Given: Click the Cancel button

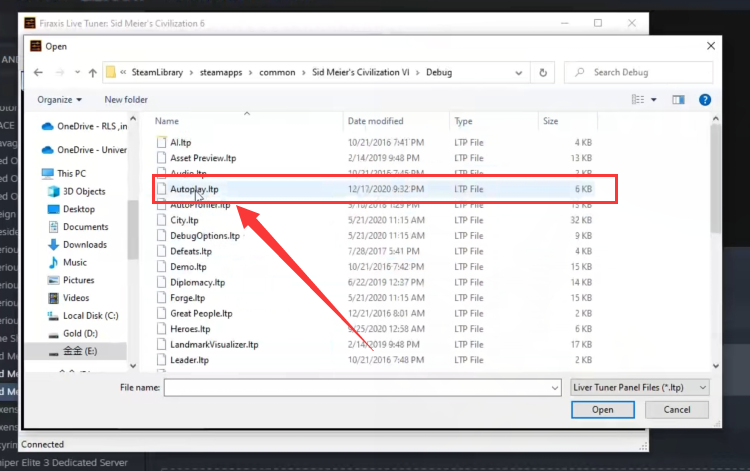Looking at the screenshot, I should pos(677,410).
